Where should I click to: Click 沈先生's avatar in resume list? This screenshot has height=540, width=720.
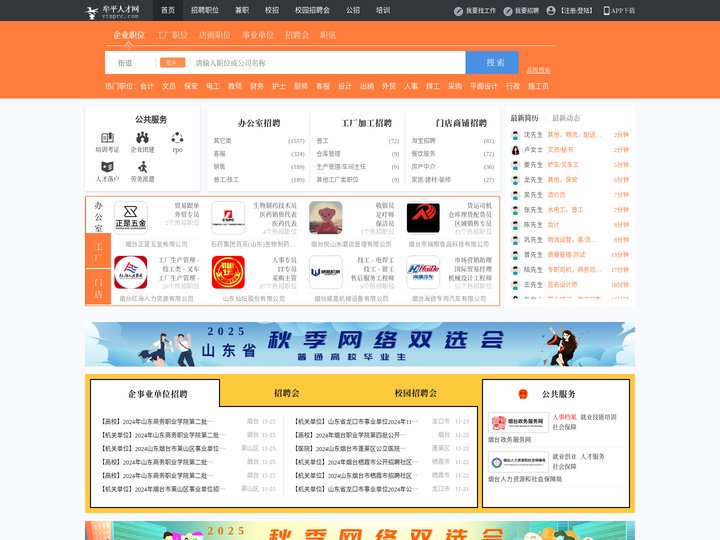(516, 135)
